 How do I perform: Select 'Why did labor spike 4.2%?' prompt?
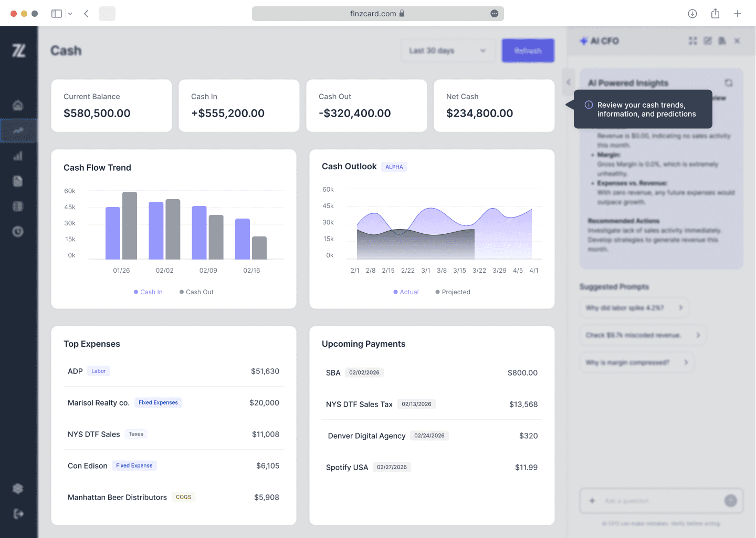[634, 308]
